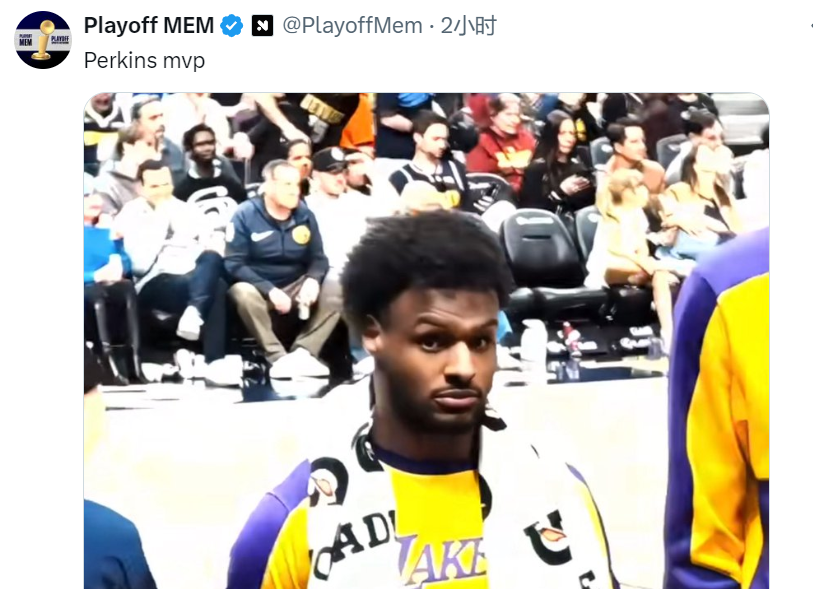Play the embedded Lakers bench video
Viewport: 813px width, 589px height.
click(426, 341)
